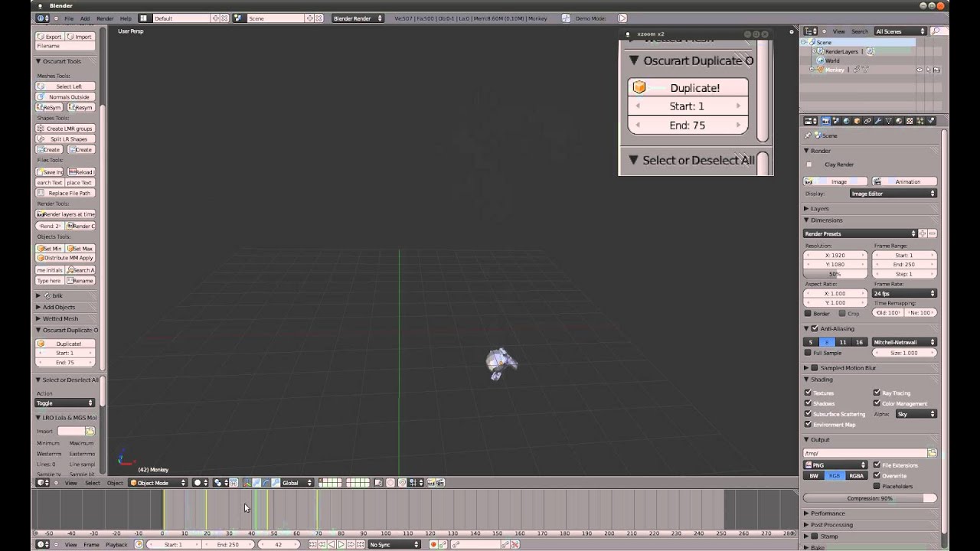Open the 24 fps frame rate dropdown

tap(904, 293)
